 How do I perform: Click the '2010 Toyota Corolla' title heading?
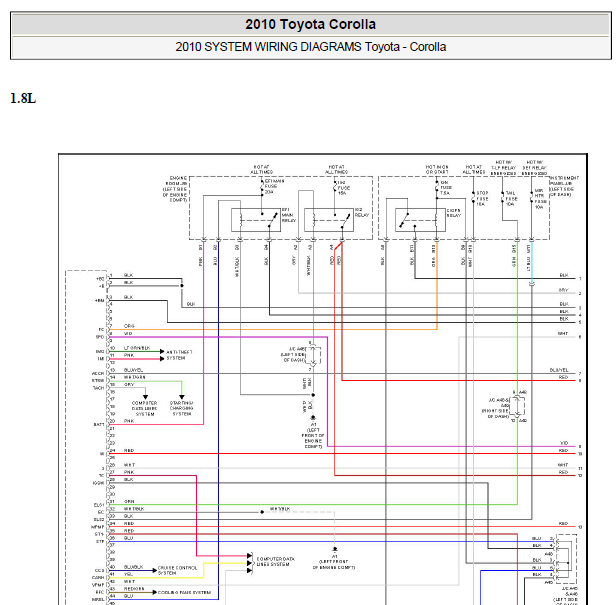[x=310, y=24]
